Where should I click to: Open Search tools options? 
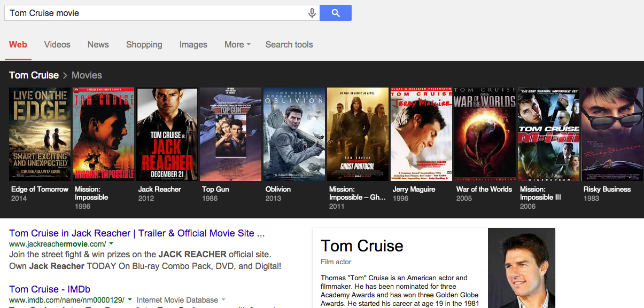click(x=289, y=45)
